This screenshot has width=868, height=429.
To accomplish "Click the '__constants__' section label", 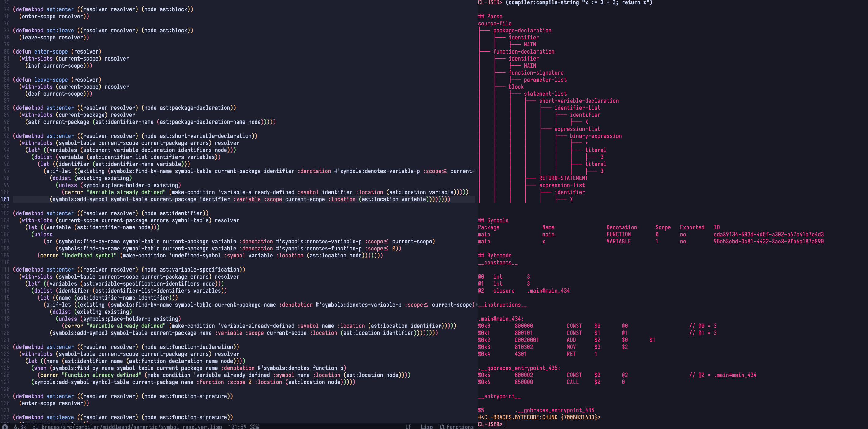I will click(498, 262).
